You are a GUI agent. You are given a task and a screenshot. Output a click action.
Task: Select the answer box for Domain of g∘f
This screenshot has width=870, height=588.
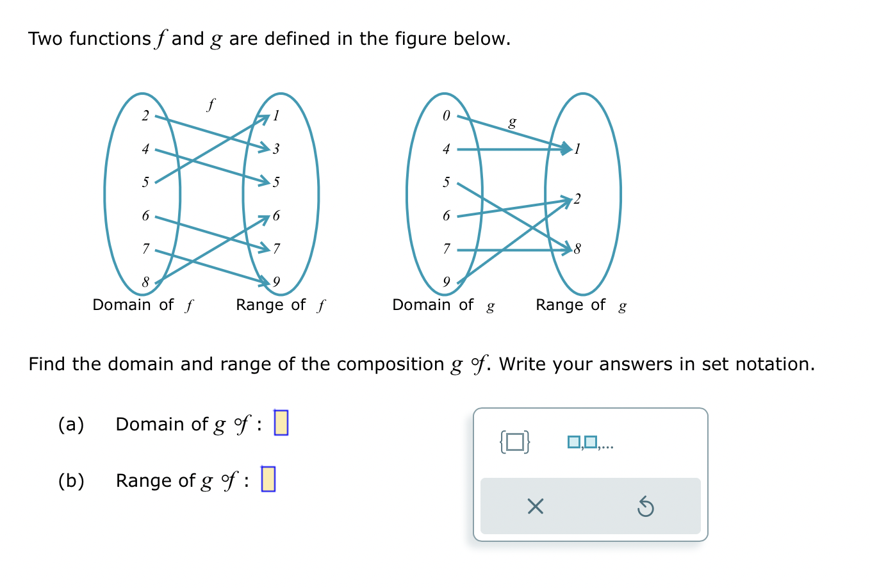click(280, 423)
